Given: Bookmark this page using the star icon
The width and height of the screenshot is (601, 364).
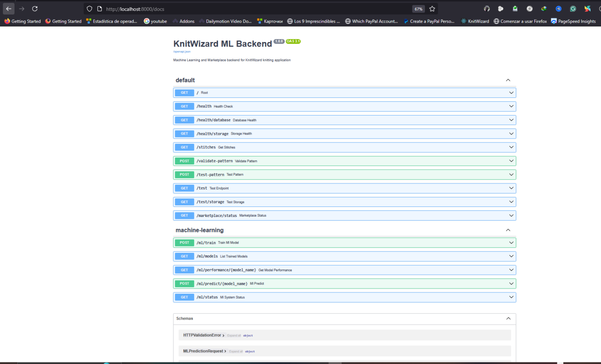Looking at the screenshot, I should pyautogui.click(x=432, y=8).
